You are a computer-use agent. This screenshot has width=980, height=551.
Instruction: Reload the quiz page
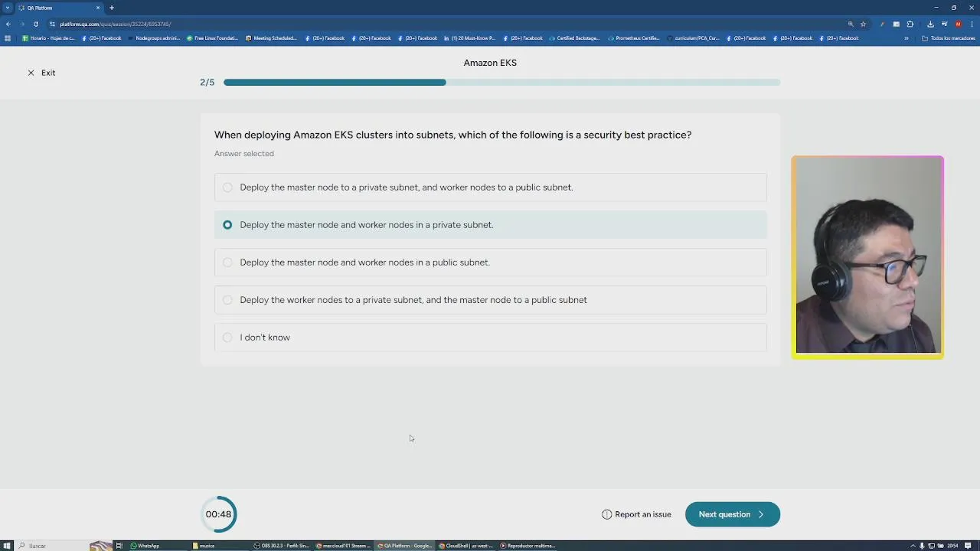tap(35, 24)
